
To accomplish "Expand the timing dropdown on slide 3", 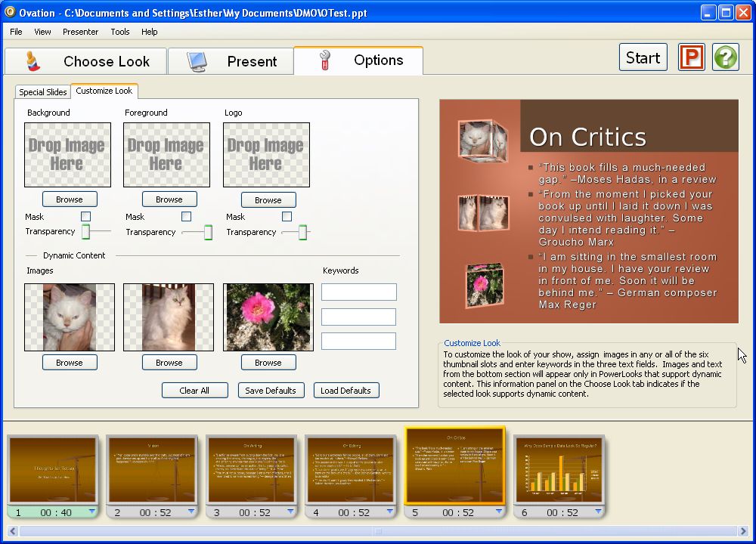I will [x=290, y=512].
